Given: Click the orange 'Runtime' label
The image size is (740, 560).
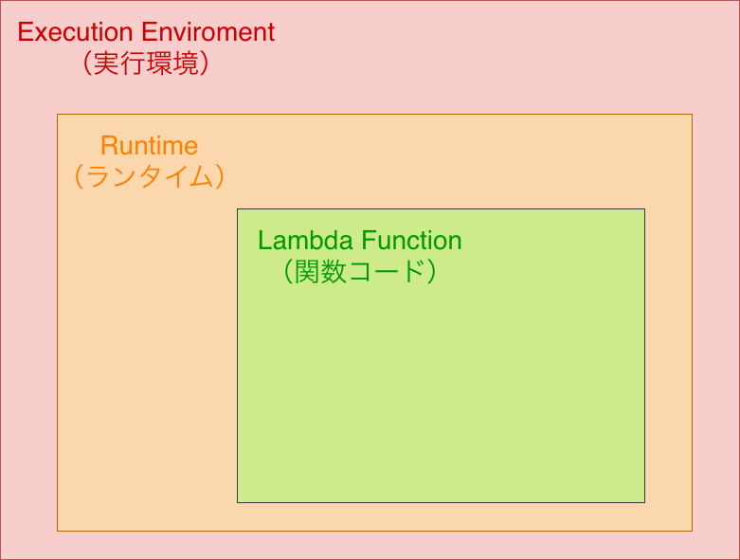Looking at the screenshot, I should coord(149,146).
